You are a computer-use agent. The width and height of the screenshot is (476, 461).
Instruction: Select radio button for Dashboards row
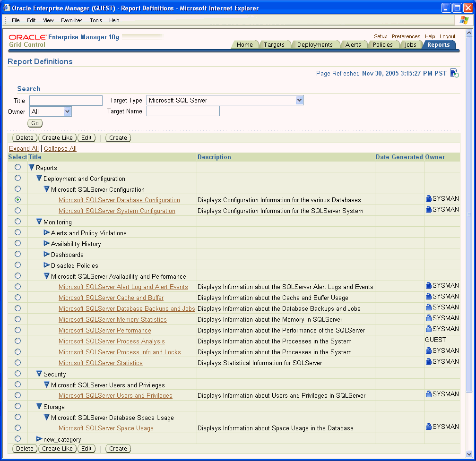pos(17,254)
